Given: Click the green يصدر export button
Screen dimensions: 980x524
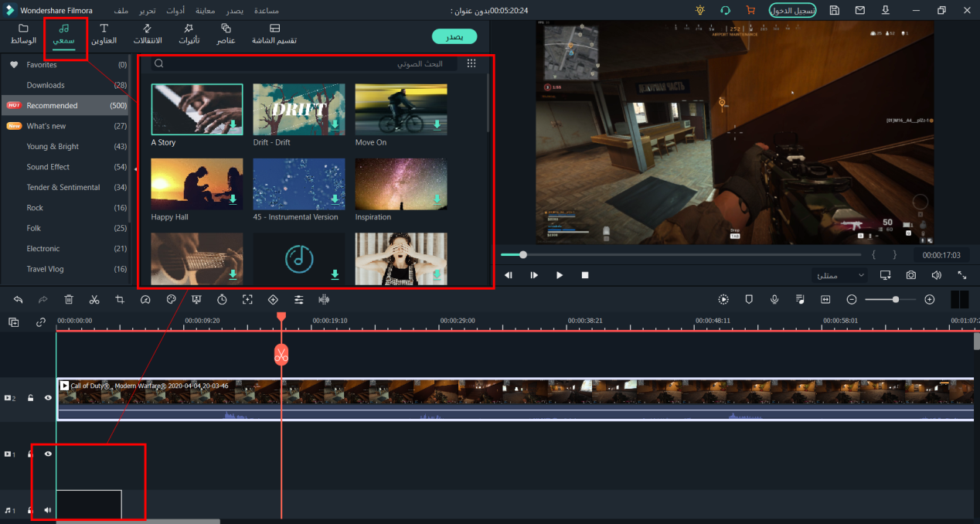Looking at the screenshot, I should 454,36.
